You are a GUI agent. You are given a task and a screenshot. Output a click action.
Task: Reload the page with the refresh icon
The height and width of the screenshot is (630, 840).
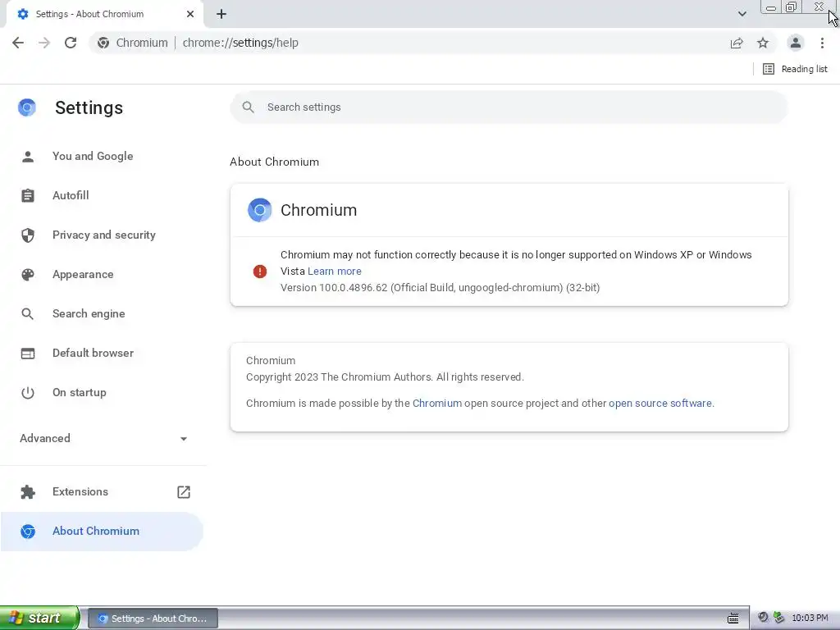click(x=71, y=43)
